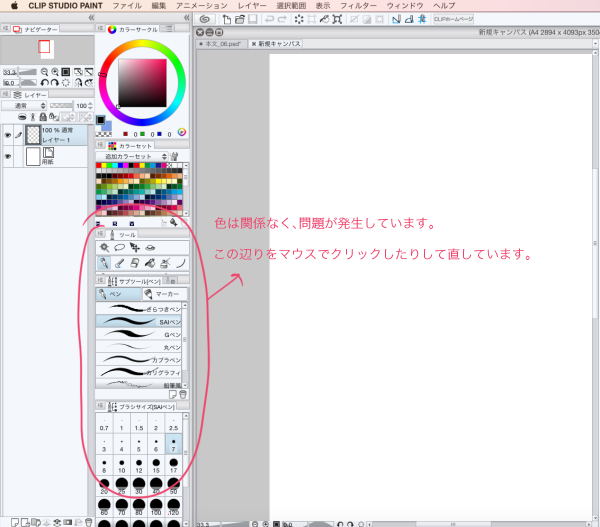600x527 pixels.
Task: Rotate canvas left in Navigator
Action: click(44, 83)
